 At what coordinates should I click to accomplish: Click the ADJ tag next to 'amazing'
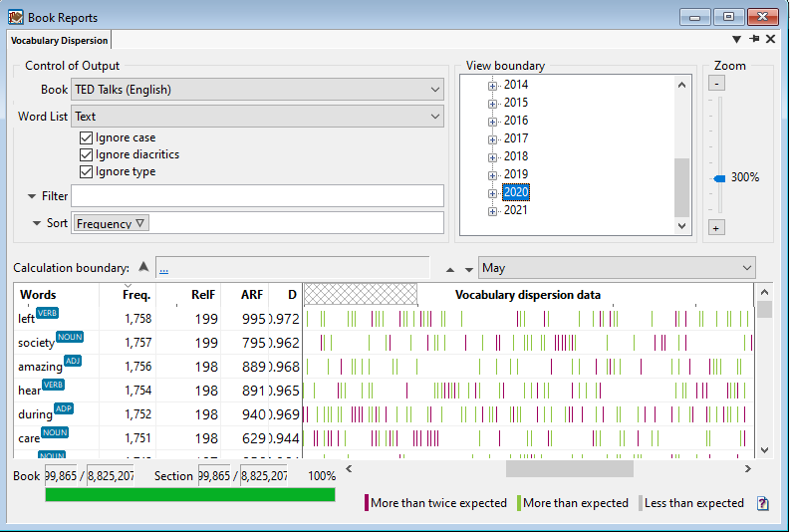click(73, 361)
